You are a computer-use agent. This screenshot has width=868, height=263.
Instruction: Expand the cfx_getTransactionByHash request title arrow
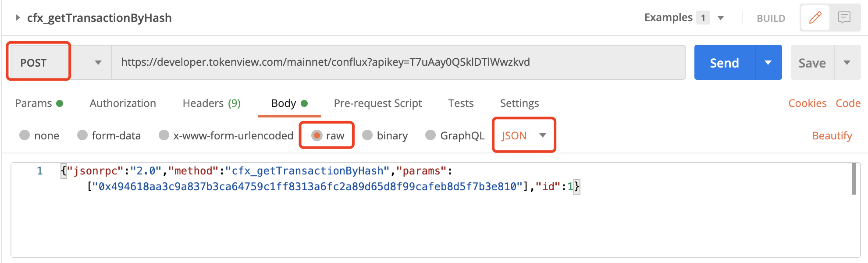click(x=18, y=18)
